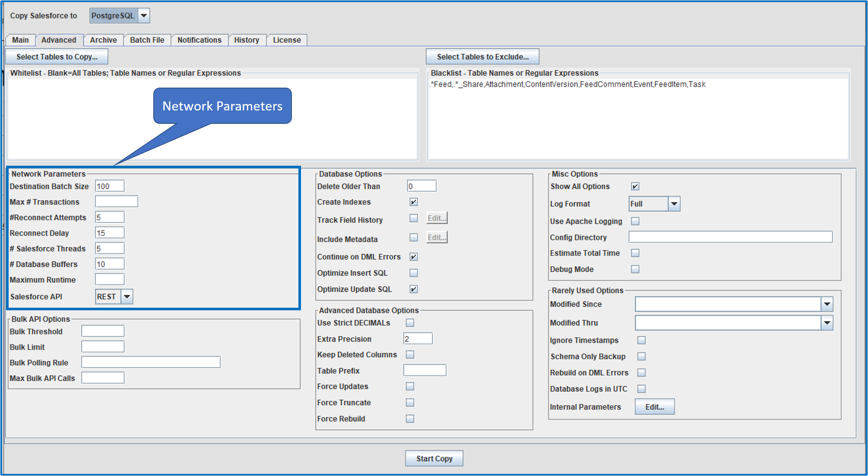
Task: Check Database Logs in UTC checkbox
Action: click(642, 389)
